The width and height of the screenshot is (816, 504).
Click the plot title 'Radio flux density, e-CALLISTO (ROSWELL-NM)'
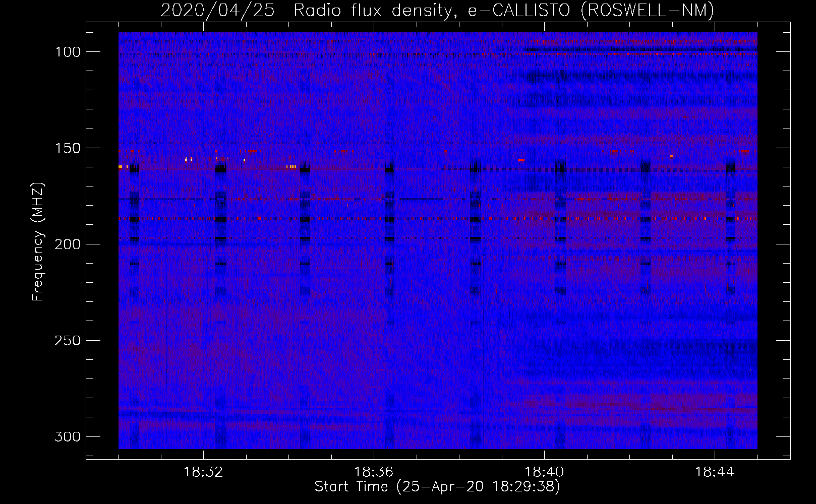503,10
